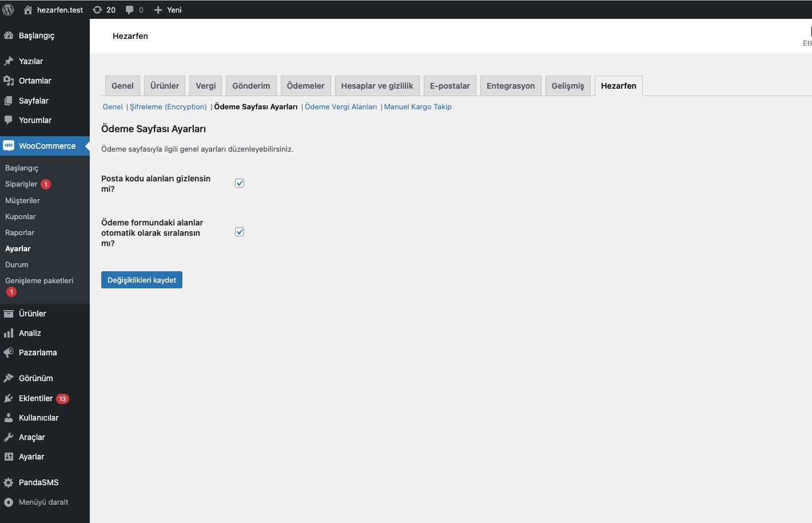812x523 pixels.
Task: Go to the Entegrasyon tab
Action: point(511,86)
